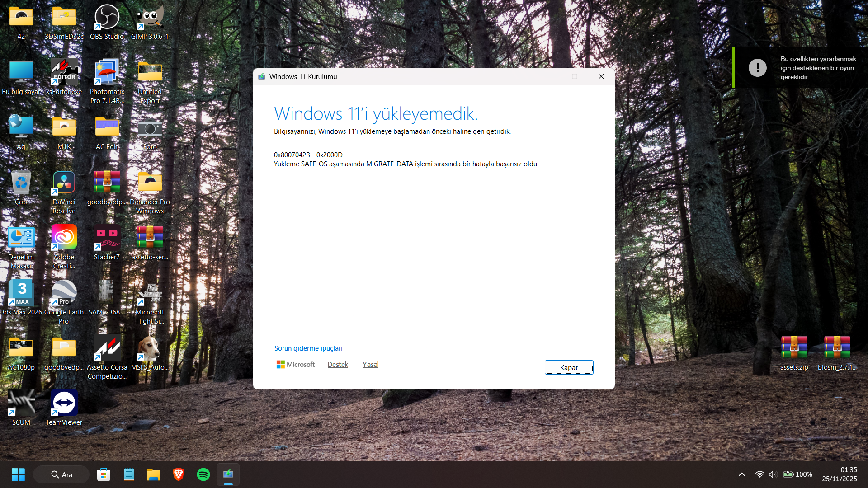Select the AC Edit folder
The height and width of the screenshot is (488, 868).
pos(107,127)
